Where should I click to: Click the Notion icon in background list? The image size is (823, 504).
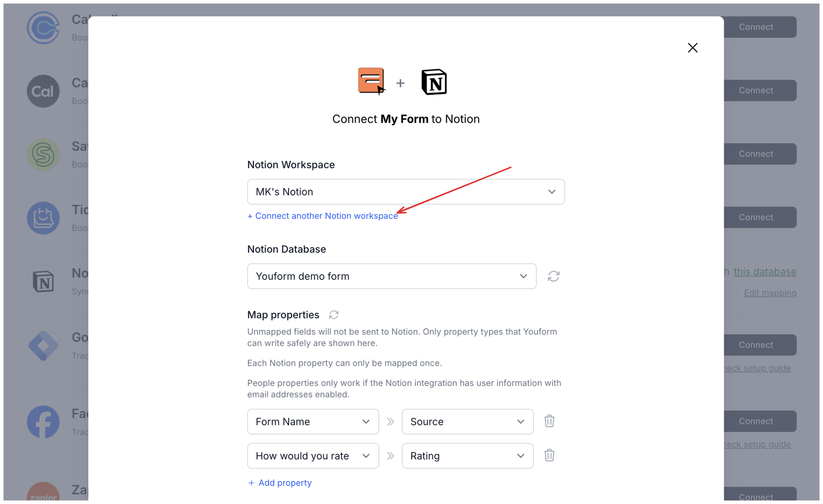point(43,282)
